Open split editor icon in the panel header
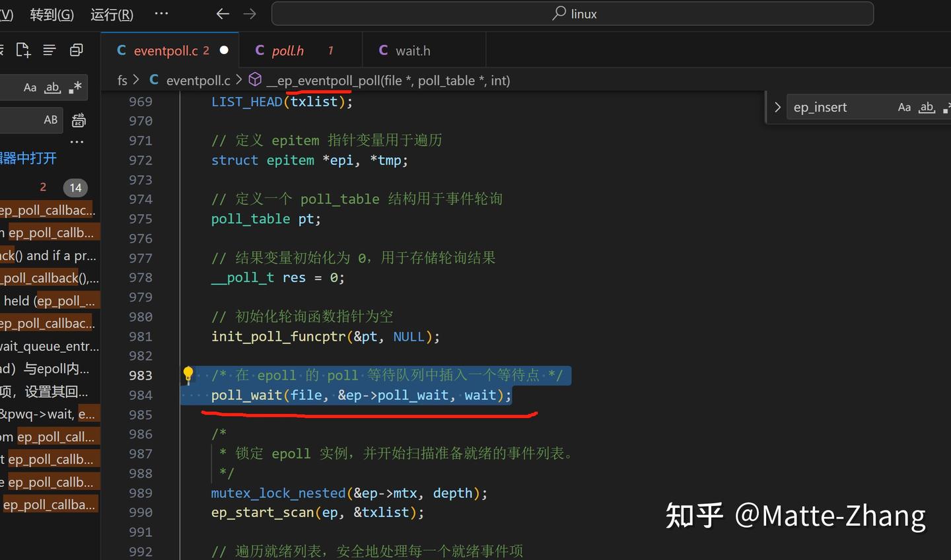 (76, 50)
